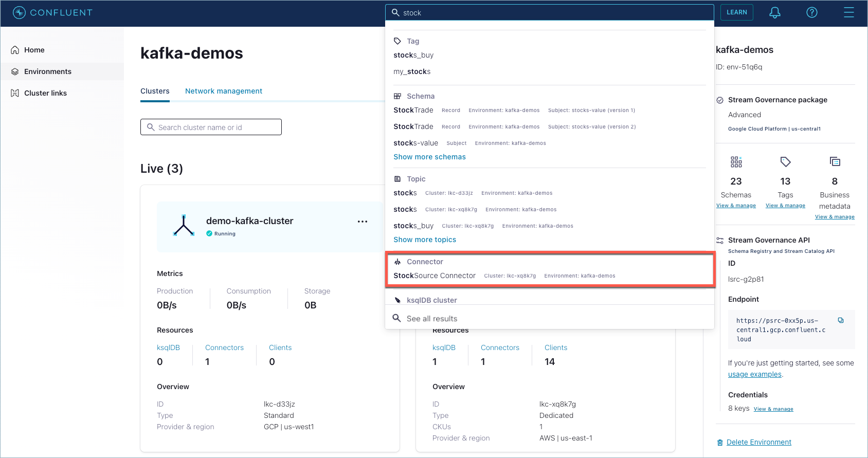Viewport: 868px width, 458px height.
Task: Switch to the Clusters tab
Action: [155, 91]
